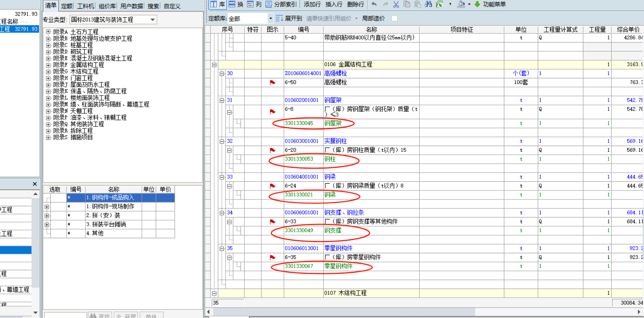This screenshot has height=318, width=644.
Task: Open the 专业类型 dropdown
Action: click(152, 20)
